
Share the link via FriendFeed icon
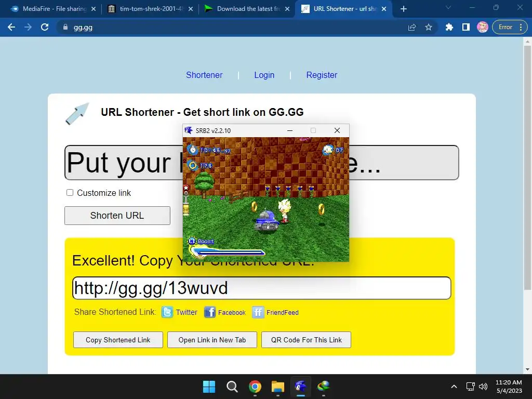pos(258,312)
